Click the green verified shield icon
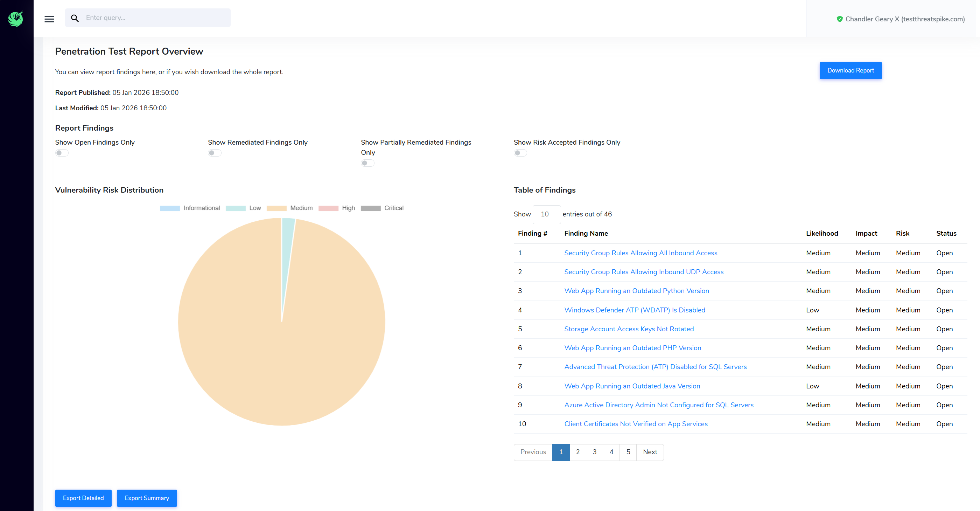This screenshot has width=980, height=511. tap(839, 19)
